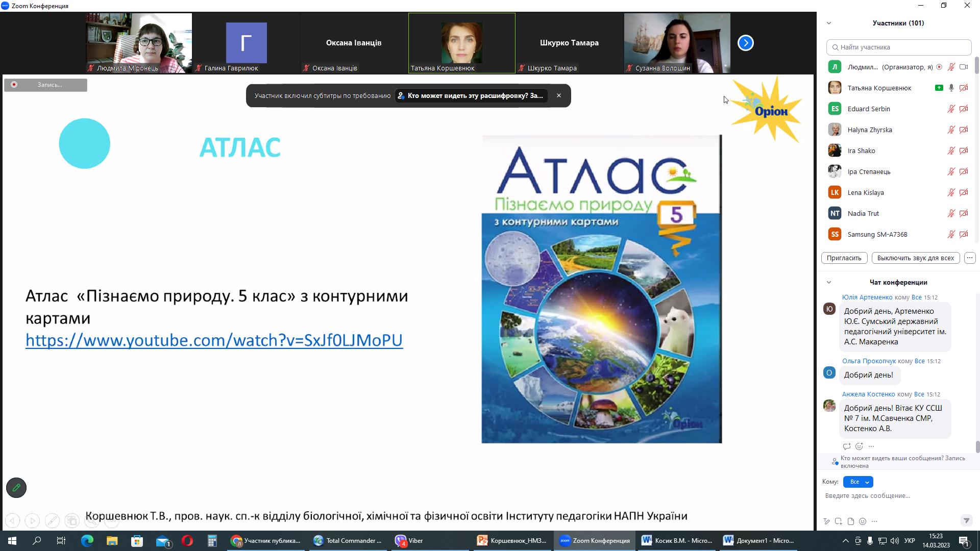Click the Найти участника search field
The image size is (980, 551).
(x=898, y=47)
